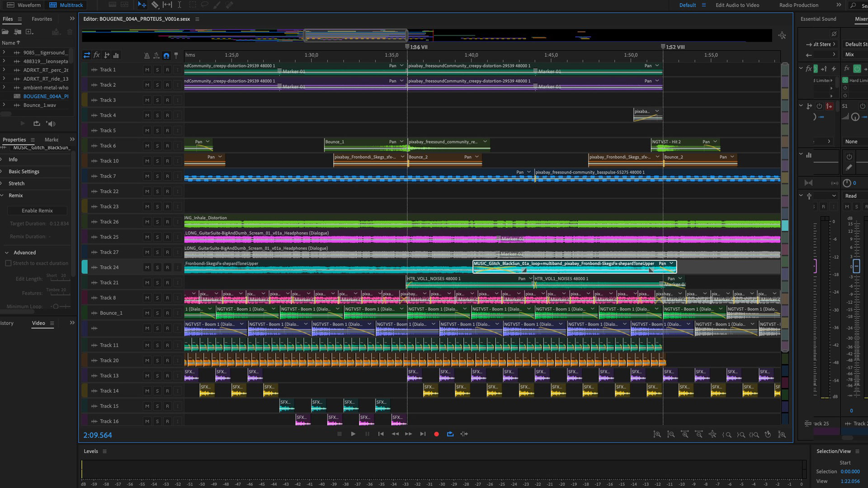The width and height of the screenshot is (868, 488).
Task: Mute Track 6
Action: coord(147,146)
